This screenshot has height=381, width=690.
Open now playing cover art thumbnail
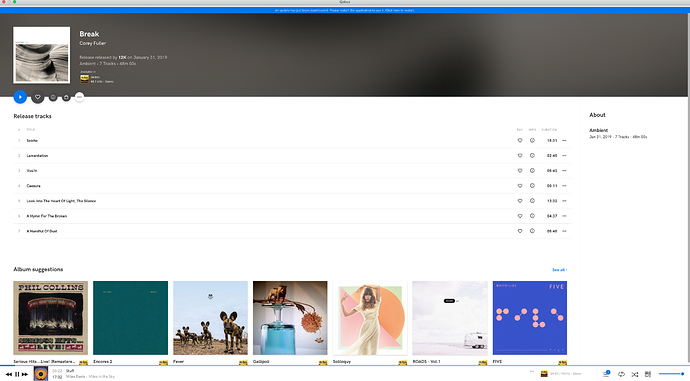(41, 374)
